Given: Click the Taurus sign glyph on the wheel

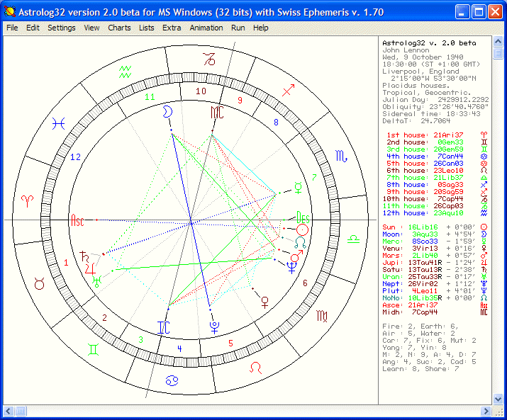Looking at the screenshot, I should pyautogui.click(x=39, y=284).
